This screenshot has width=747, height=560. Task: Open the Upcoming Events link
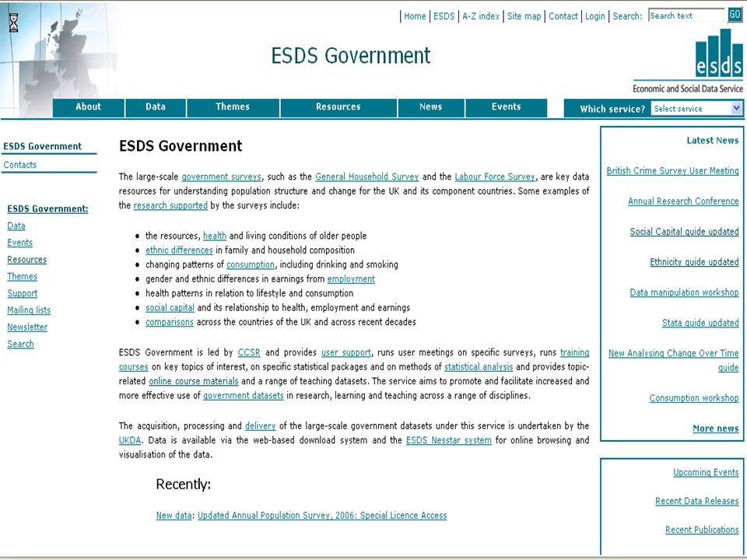pos(706,472)
